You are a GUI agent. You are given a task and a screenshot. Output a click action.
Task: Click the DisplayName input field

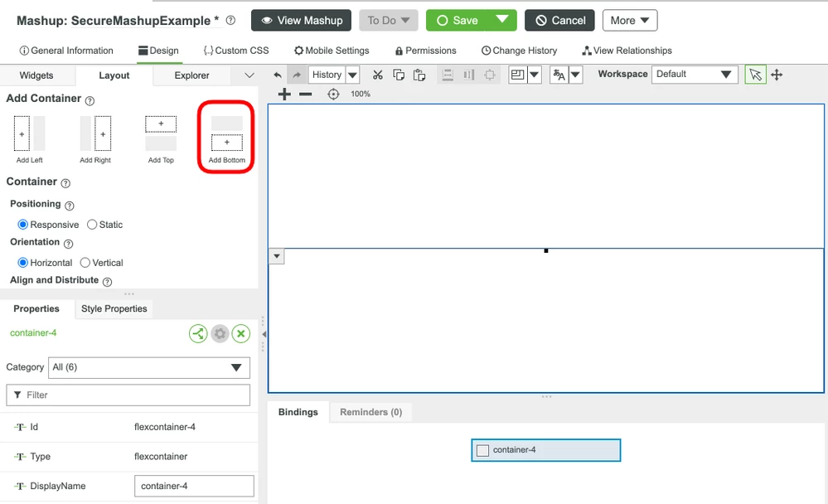(x=194, y=486)
